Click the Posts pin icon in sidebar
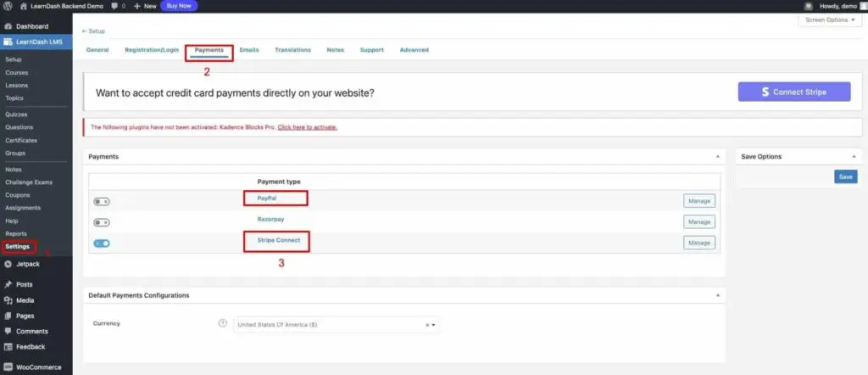 coord(8,284)
